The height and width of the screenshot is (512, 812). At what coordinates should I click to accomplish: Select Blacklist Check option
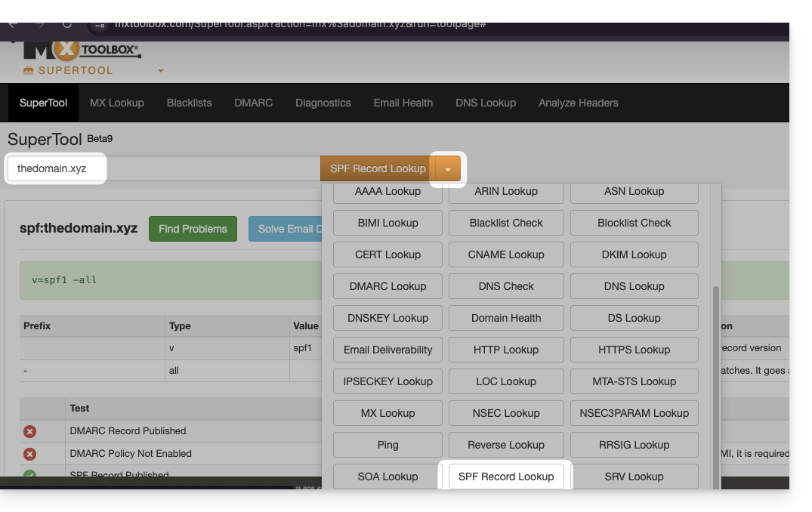click(505, 223)
